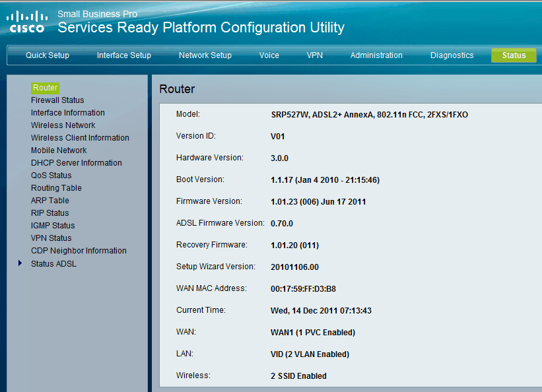This screenshot has width=542, height=392.
Task: Open QoS Status page
Action: click(51, 176)
